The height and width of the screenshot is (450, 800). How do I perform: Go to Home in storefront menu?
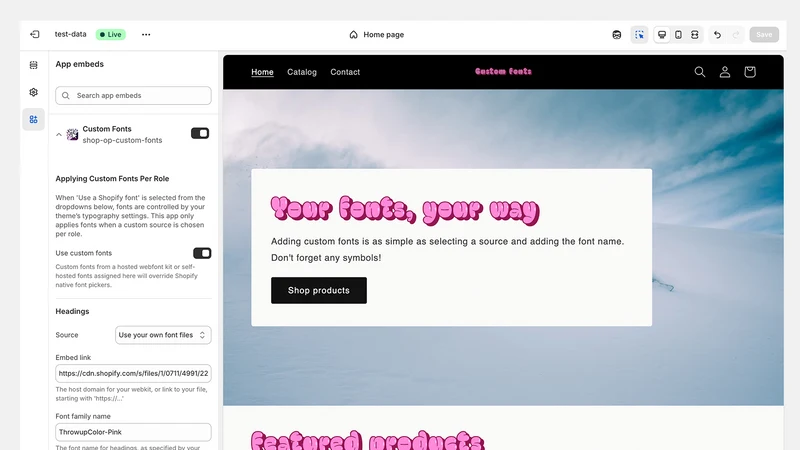pyautogui.click(x=262, y=72)
